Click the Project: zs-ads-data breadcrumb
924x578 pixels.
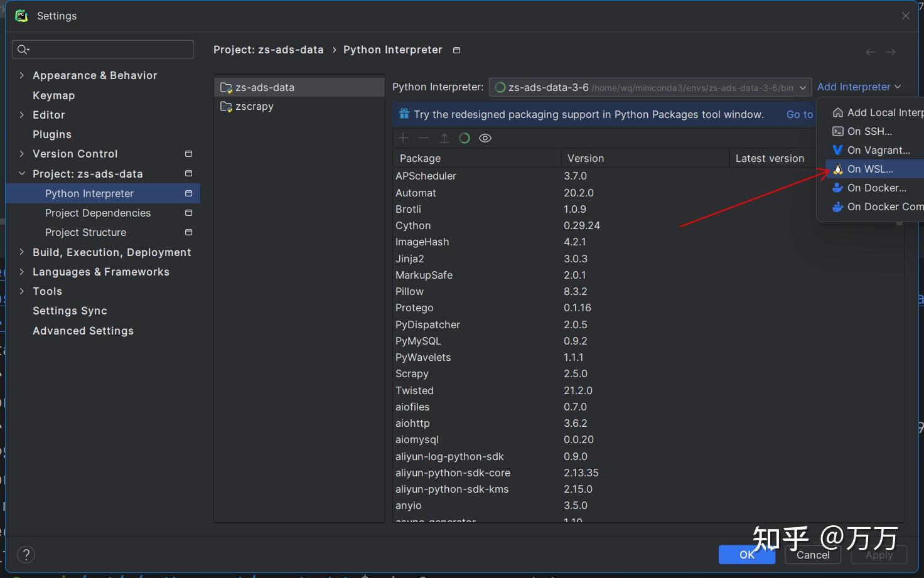tap(269, 50)
